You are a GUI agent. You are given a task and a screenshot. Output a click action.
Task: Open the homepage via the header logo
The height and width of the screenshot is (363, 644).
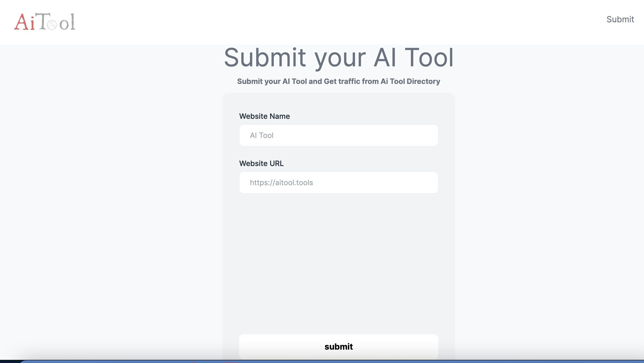tap(45, 22)
